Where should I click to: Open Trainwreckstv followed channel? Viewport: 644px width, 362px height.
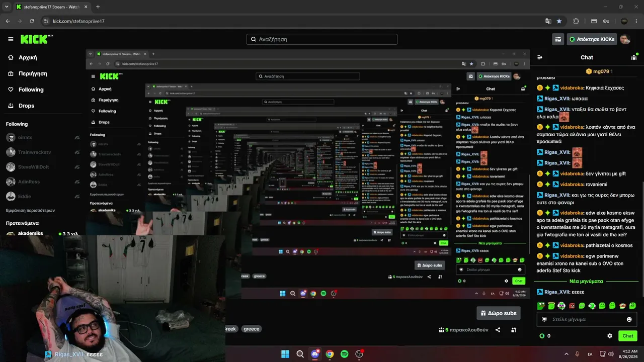pyautogui.click(x=43, y=152)
